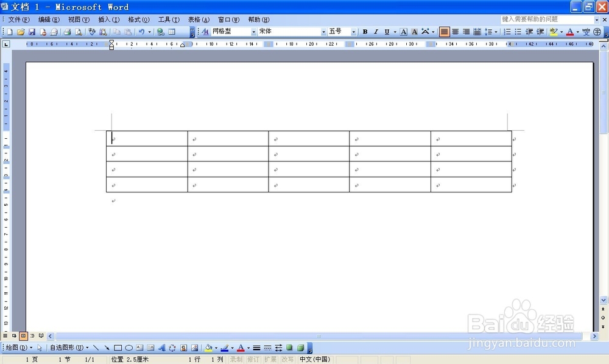Open the 表格 Table menu

click(x=199, y=19)
